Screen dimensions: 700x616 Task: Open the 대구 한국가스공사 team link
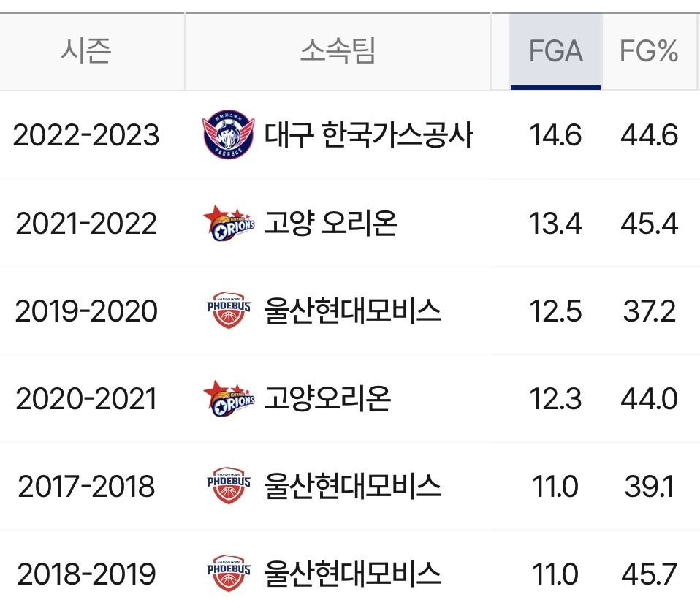click(368, 134)
